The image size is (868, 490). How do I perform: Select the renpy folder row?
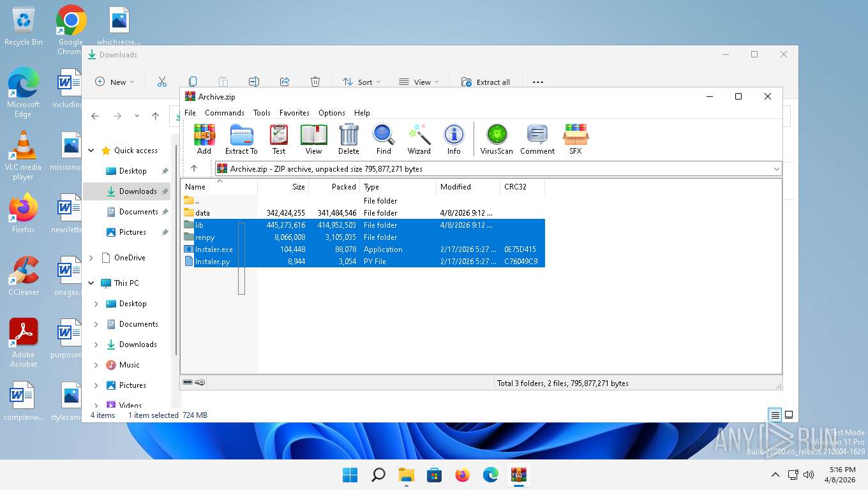[x=364, y=237]
